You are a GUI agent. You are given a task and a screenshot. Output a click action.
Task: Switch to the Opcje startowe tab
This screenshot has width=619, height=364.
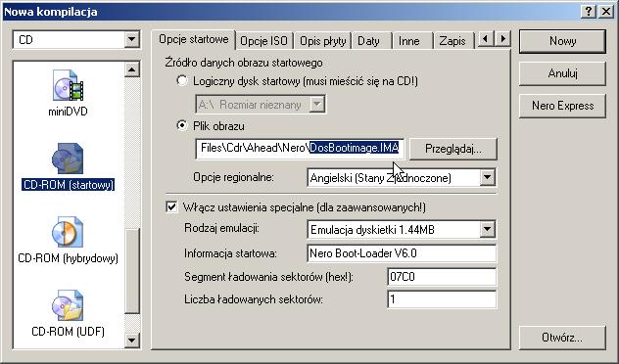(194, 39)
